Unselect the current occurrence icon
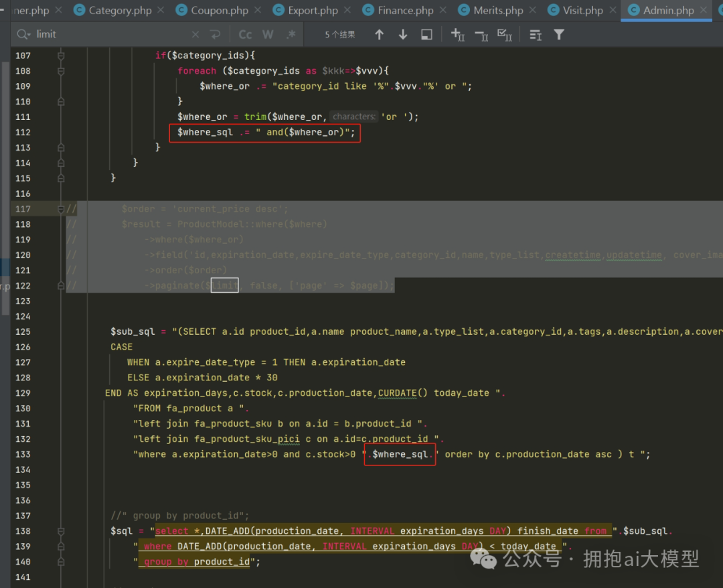 point(481,34)
